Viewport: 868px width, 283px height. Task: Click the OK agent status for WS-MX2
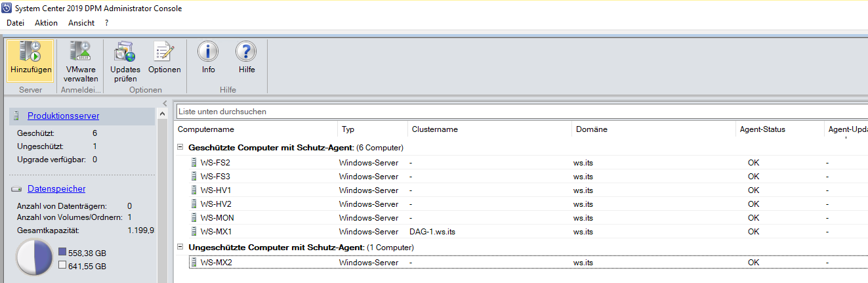coord(753,263)
